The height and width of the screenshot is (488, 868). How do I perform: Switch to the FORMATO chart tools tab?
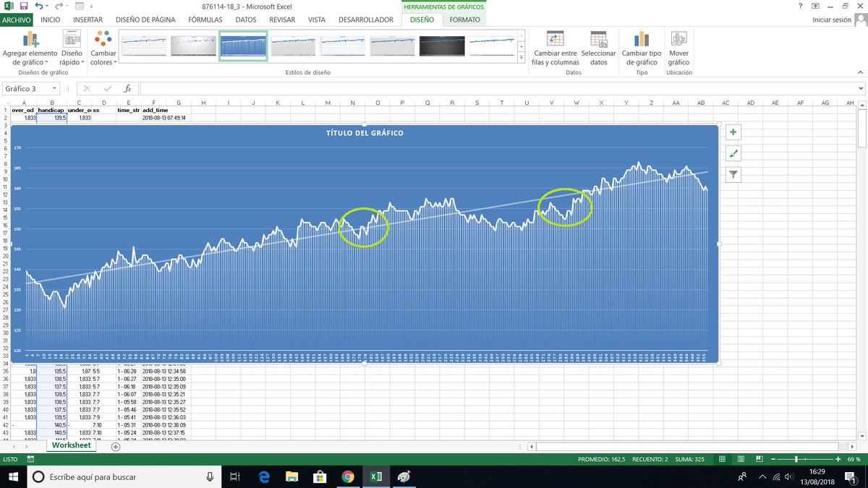[x=464, y=20]
